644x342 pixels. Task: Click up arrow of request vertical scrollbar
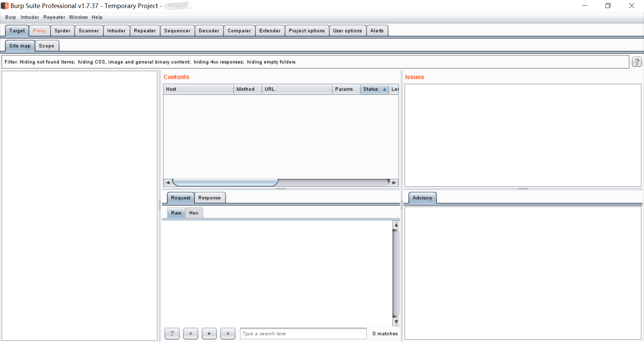pos(396,225)
